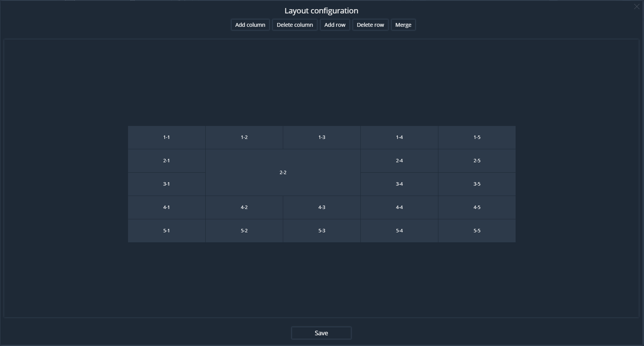Select bottom-left cell 5-1

pos(166,231)
